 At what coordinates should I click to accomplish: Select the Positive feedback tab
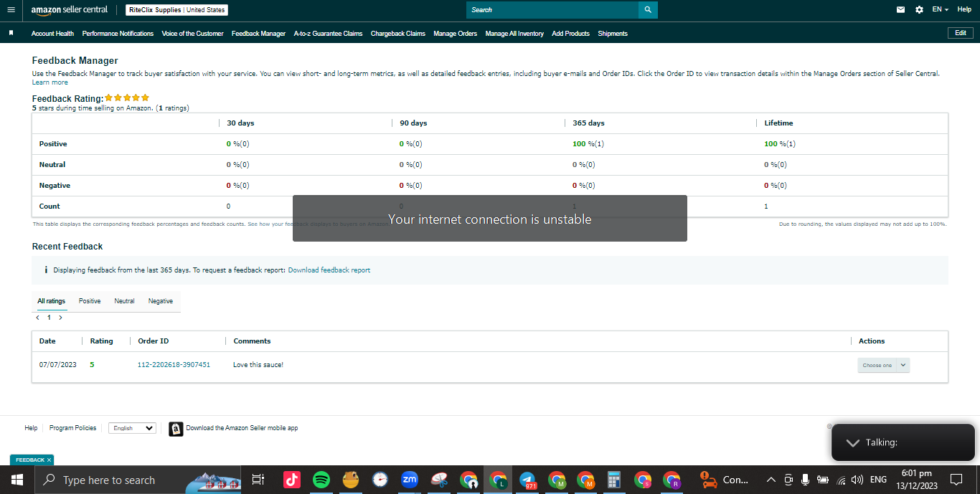click(x=90, y=301)
